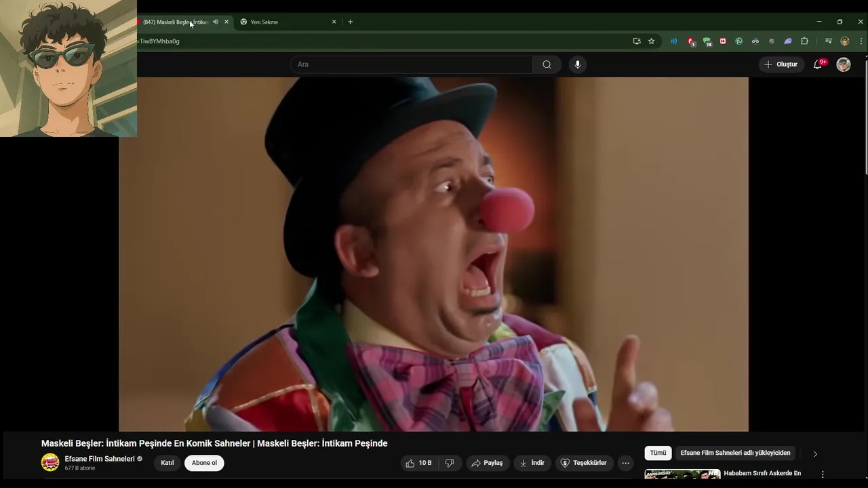Open the YouTube account avatar menu

click(x=844, y=64)
